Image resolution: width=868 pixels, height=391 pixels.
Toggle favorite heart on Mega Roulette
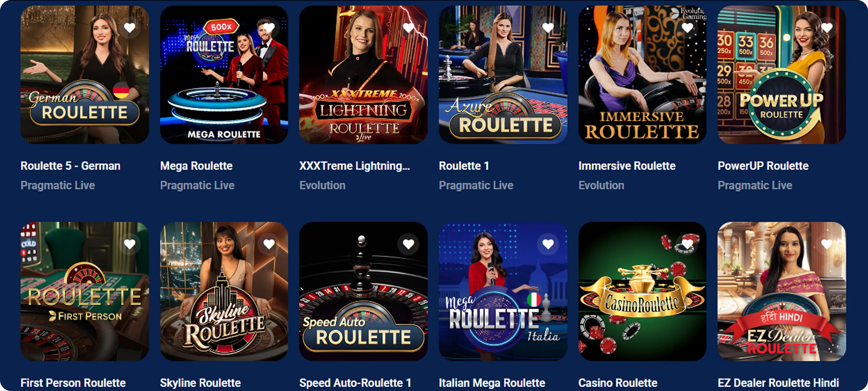point(269,28)
